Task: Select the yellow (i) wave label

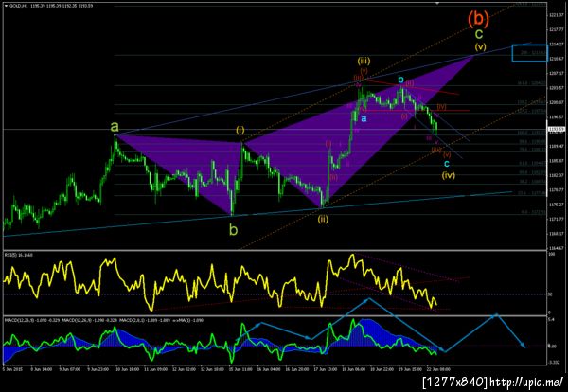Action: tap(240, 130)
